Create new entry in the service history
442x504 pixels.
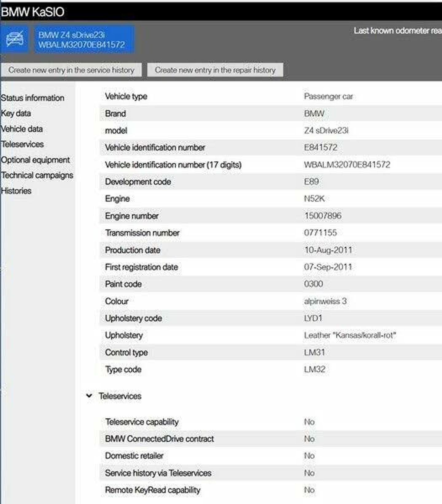[x=71, y=70]
